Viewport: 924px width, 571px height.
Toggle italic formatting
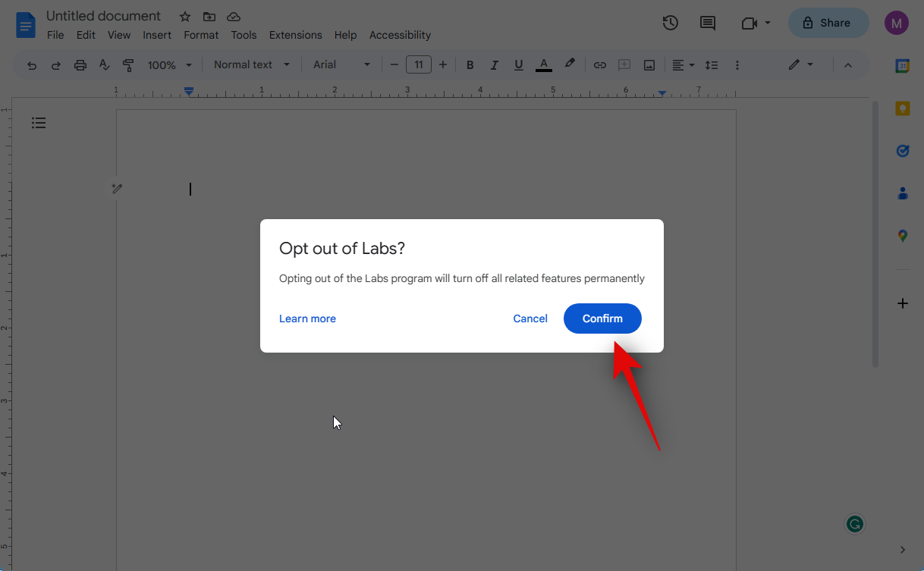pyautogui.click(x=494, y=65)
